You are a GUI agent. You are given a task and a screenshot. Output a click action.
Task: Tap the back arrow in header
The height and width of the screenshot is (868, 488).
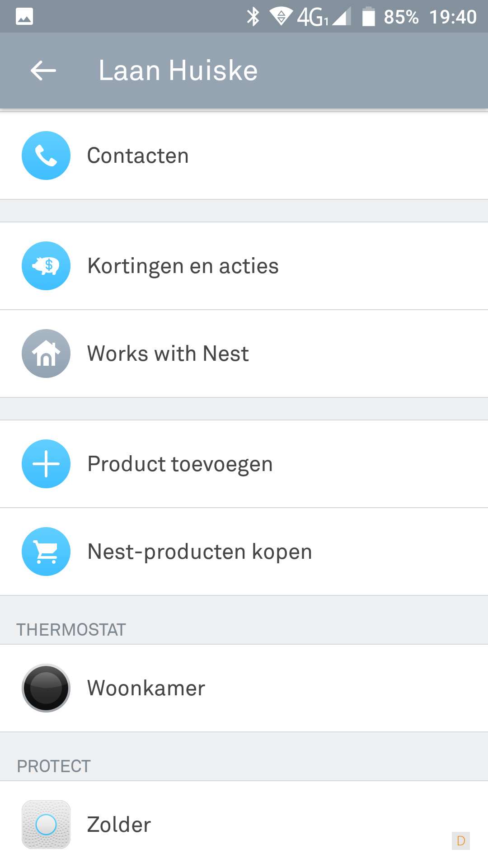[x=43, y=71]
